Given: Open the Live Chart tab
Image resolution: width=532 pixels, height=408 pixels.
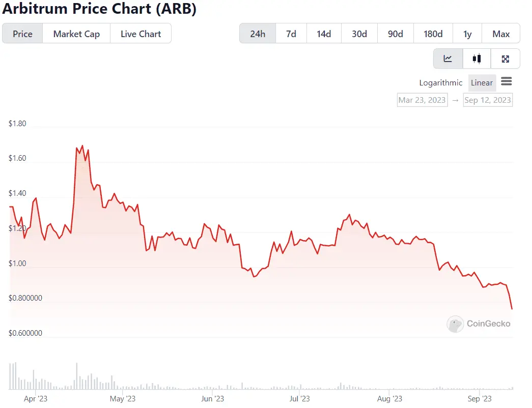Looking at the screenshot, I should [141, 34].
